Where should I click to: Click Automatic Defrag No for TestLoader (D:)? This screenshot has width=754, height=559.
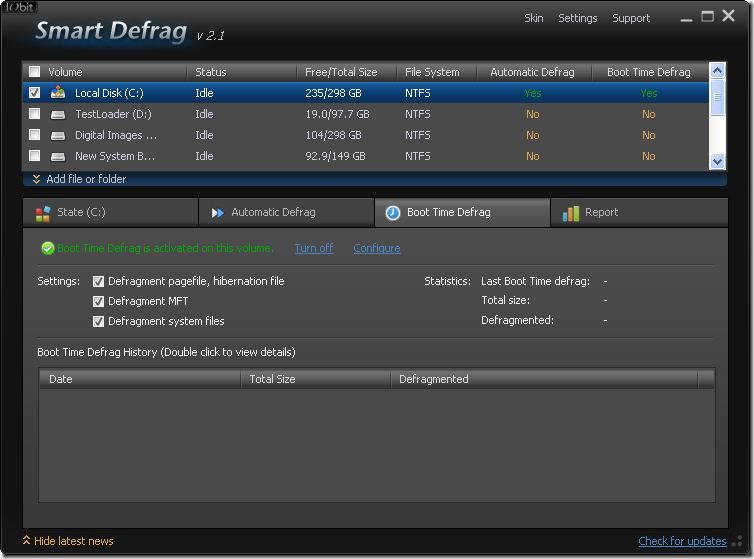pos(533,114)
